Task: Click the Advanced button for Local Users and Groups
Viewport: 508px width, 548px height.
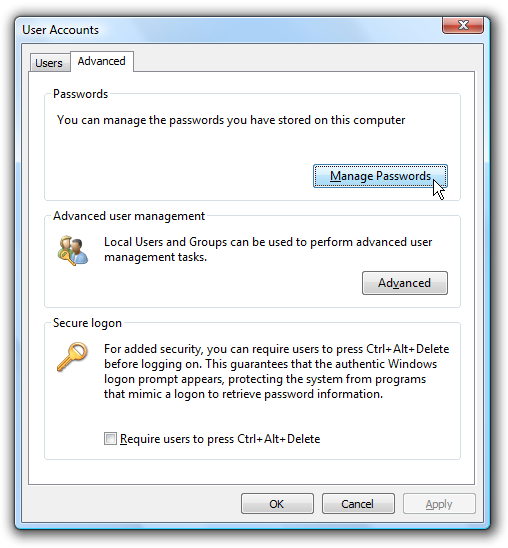Action: click(405, 283)
